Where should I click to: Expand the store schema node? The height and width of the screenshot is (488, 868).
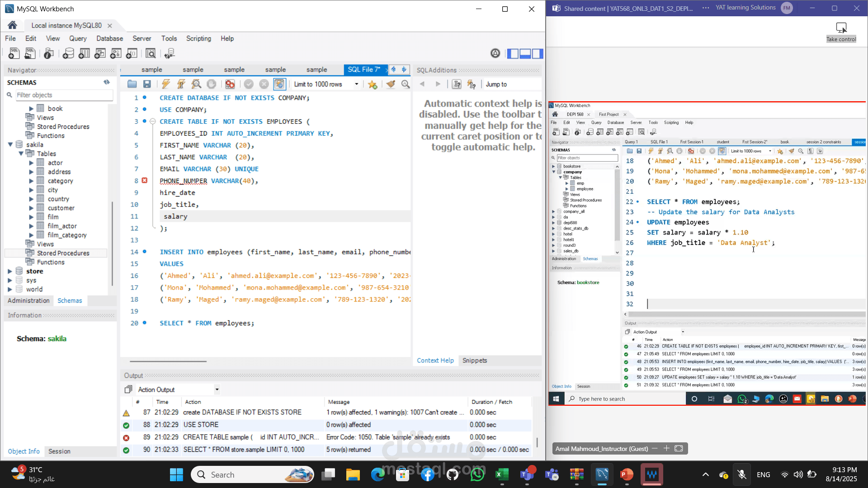tap(10, 271)
